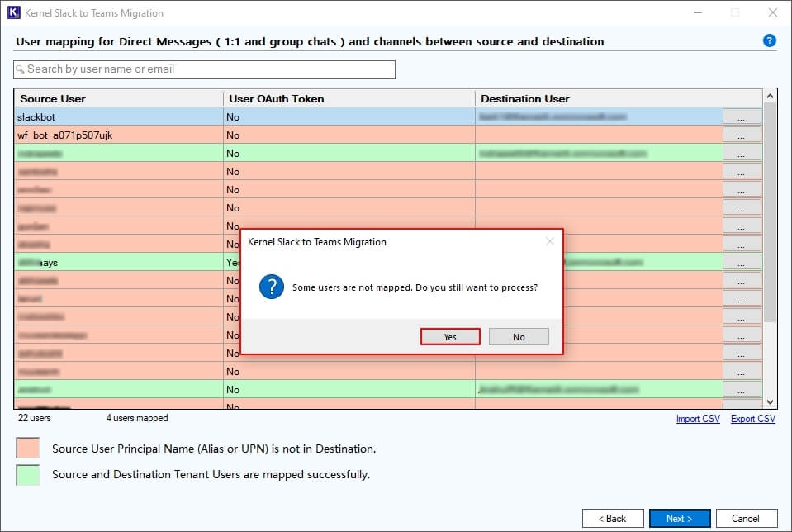Click the search by user name field
Image resolution: width=792 pixels, height=532 pixels.
[x=205, y=69]
